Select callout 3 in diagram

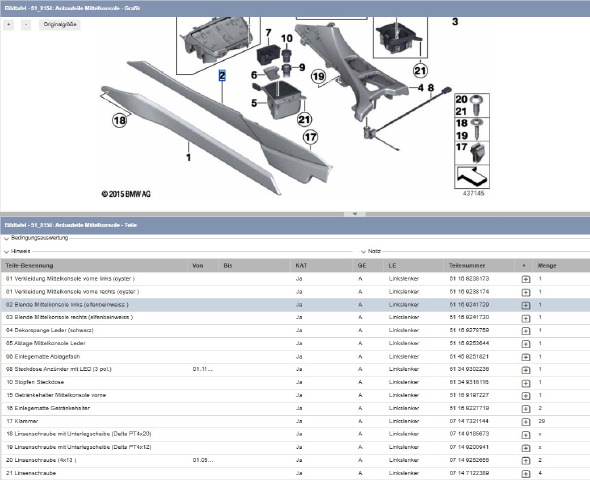click(455, 22)
